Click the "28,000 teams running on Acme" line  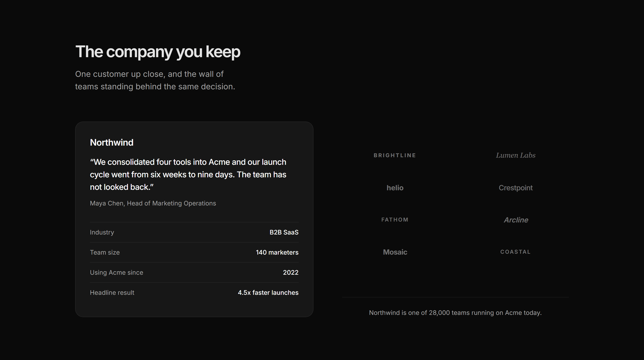(455, 313)
